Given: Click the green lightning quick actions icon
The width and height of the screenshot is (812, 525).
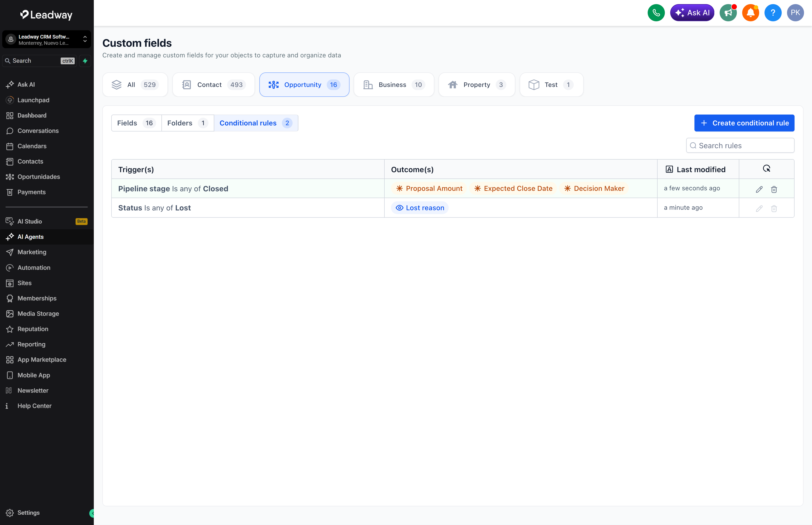Looking at the screenshot, I should [x=85, y=61].
